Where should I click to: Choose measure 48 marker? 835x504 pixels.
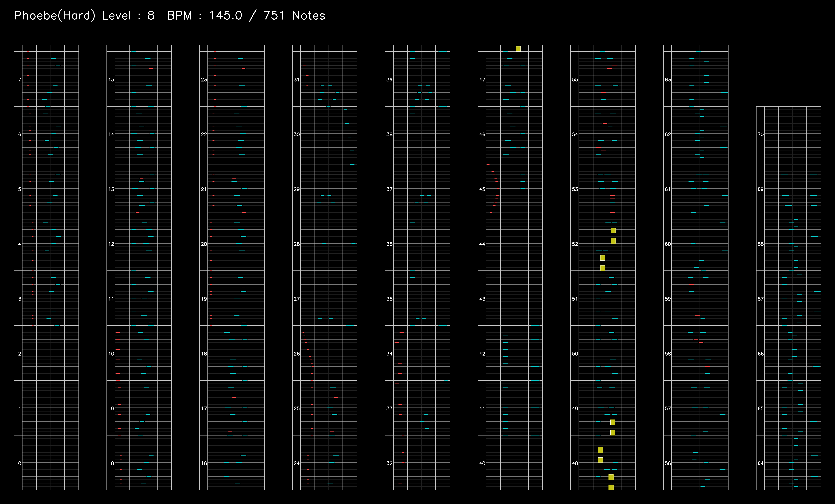[x=575, y=463]
